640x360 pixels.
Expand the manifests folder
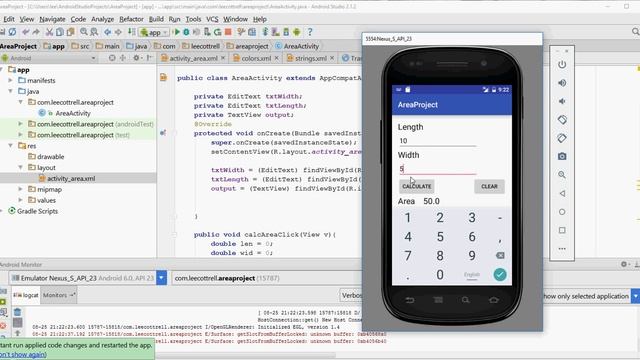(x=11, y=80)
